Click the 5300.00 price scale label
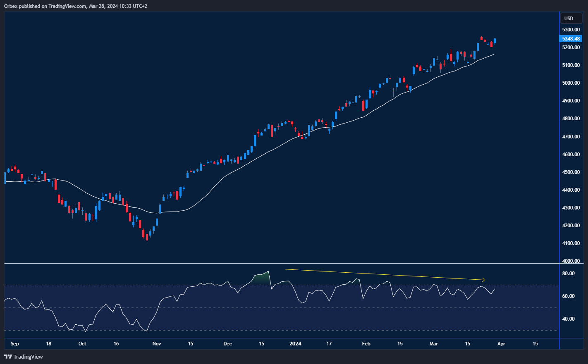 571,30
